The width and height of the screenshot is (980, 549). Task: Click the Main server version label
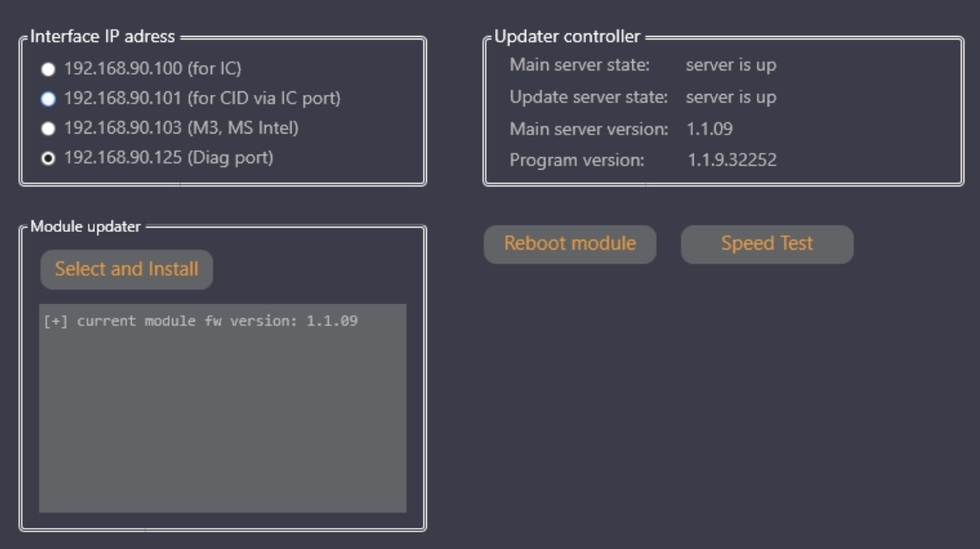click(588, 129)
